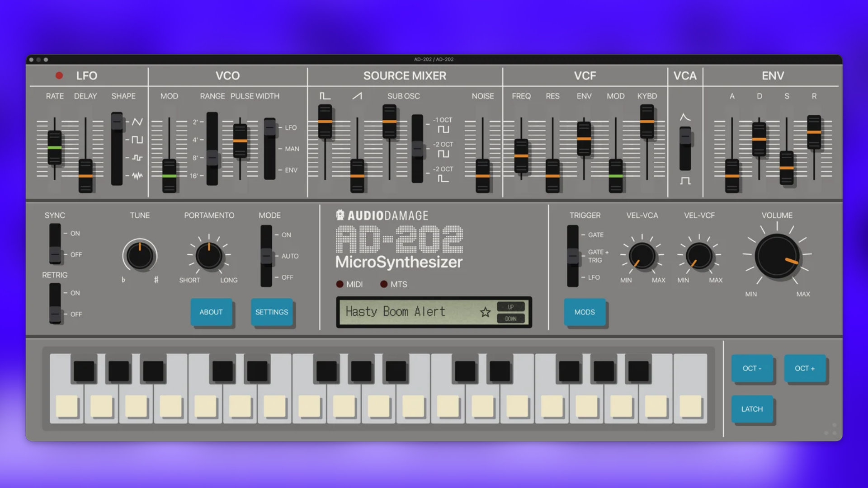Change the TRIGGER mode switch
Image resolution: width=868 pixels, height=488 pixels.
(x=573, y=256)
